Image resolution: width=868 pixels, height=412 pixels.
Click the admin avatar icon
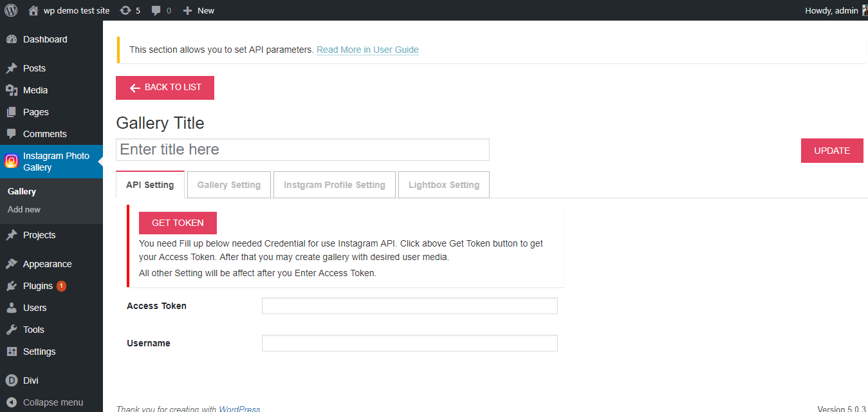(865, 10)
